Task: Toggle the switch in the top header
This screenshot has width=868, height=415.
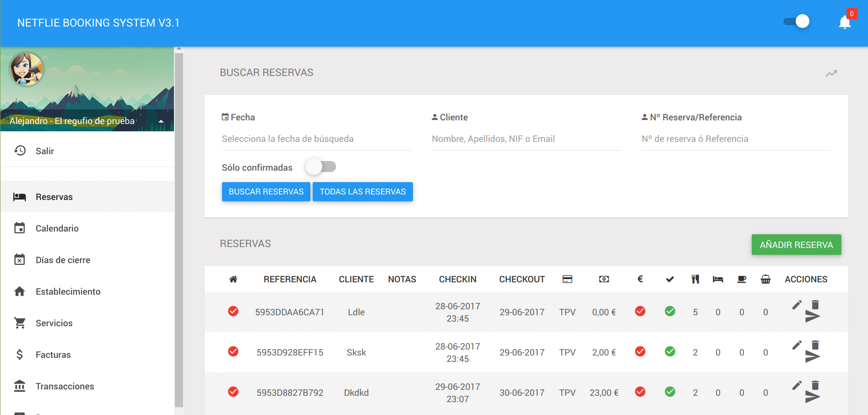Action: point(797,22)
